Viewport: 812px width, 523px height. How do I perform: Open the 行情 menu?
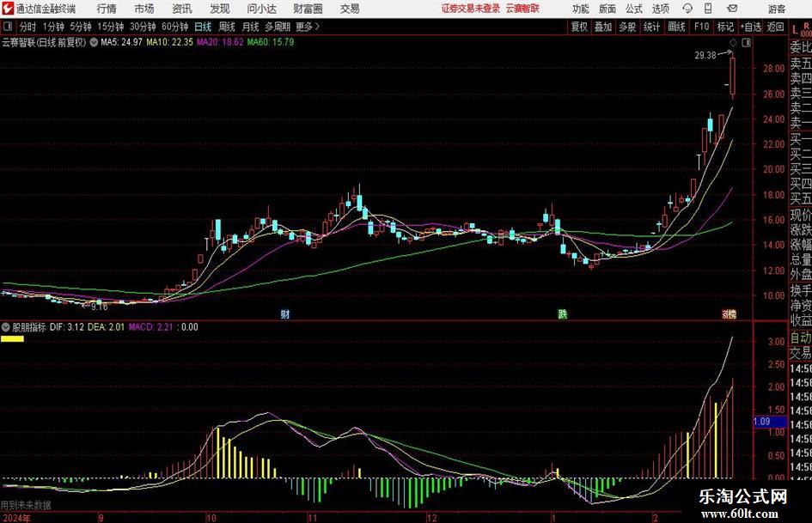coord(107,9)
